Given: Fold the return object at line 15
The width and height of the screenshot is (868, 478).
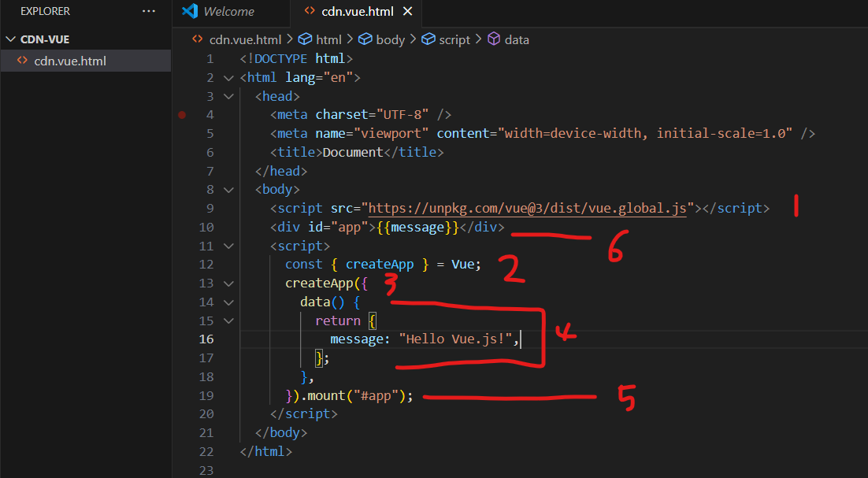Looking at the screenshot, I should (x=228, y=321).
